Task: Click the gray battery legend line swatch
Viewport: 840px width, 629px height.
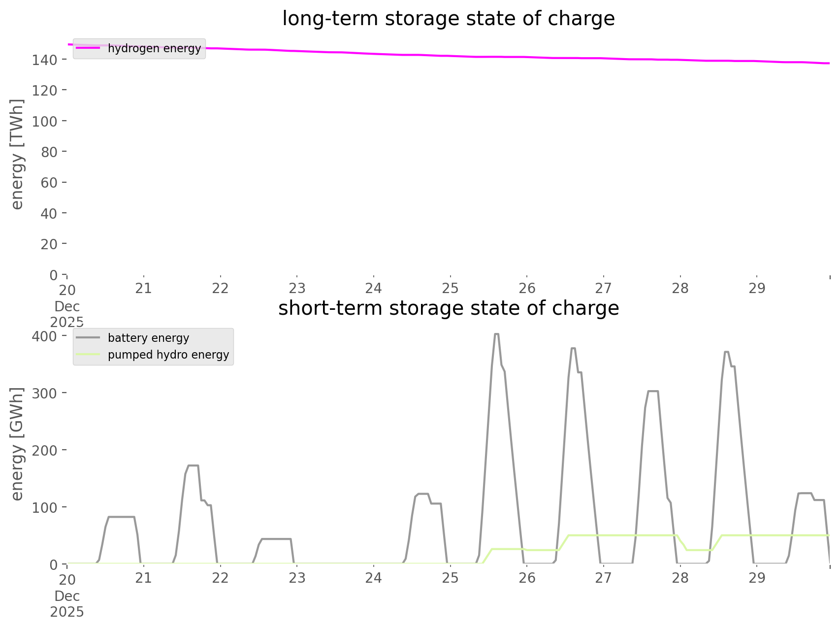Action: [x=89, y=338]
